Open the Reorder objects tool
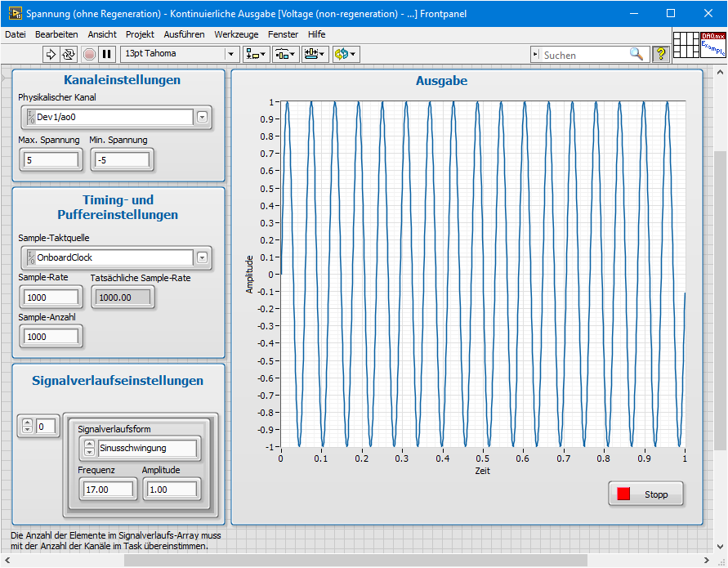Image resolution: width=728 pixels, height=568 pixels. 345,54
